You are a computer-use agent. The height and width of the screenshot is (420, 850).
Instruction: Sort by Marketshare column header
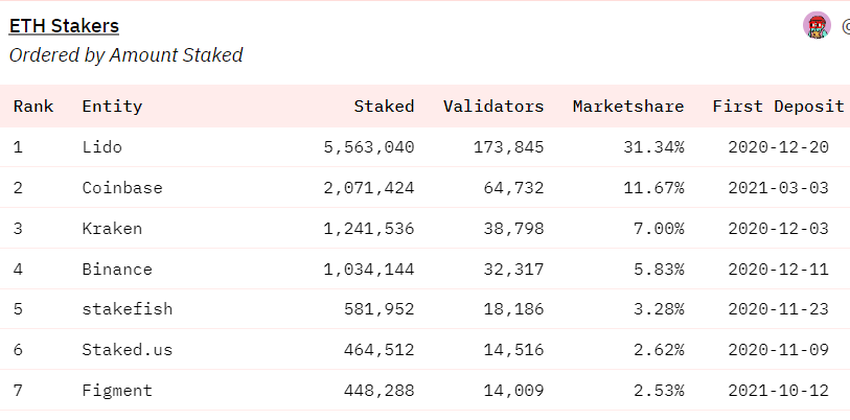click(628, 106)
